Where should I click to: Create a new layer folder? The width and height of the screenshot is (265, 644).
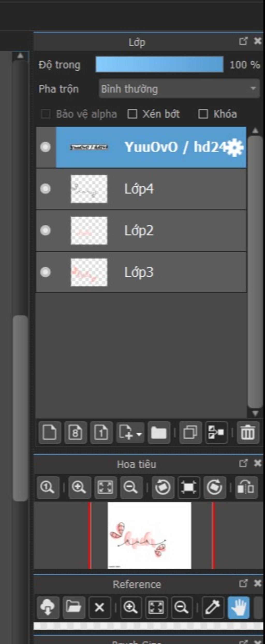click(159, 432)
